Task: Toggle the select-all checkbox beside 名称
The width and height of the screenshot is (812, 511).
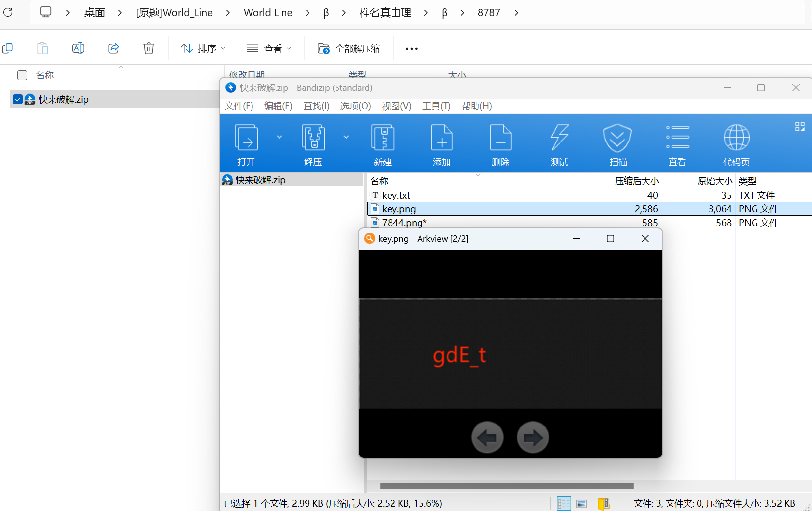Action: [x=22, y=75]
